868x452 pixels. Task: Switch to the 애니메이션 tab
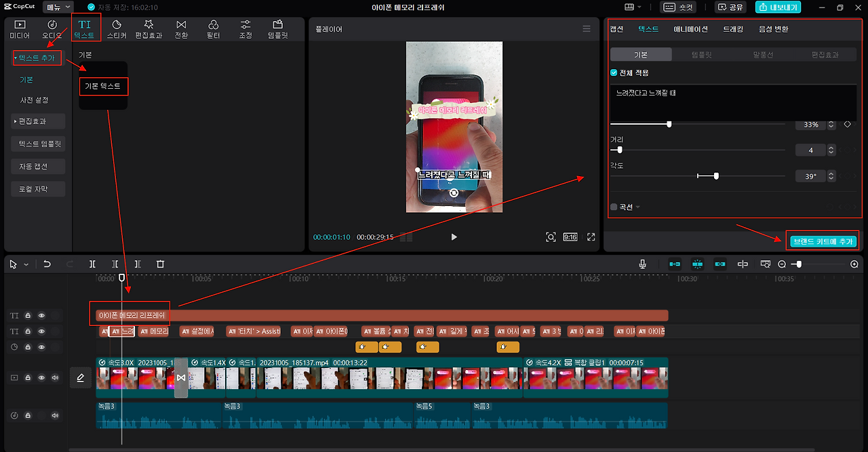pos(690,29)
